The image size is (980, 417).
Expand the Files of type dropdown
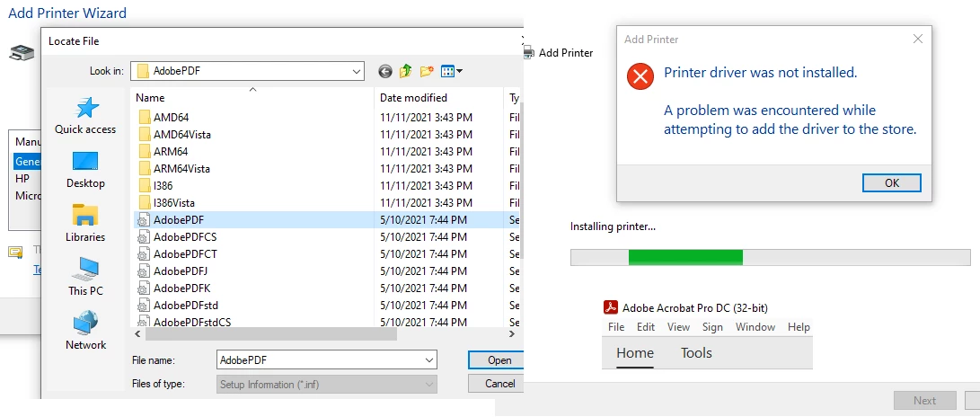pos(429,385)
